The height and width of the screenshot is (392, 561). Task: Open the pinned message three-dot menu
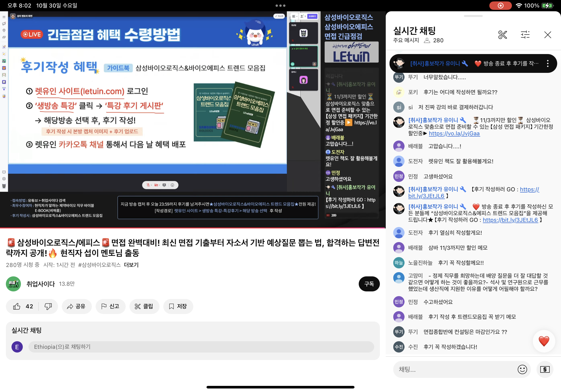point(548,63)
